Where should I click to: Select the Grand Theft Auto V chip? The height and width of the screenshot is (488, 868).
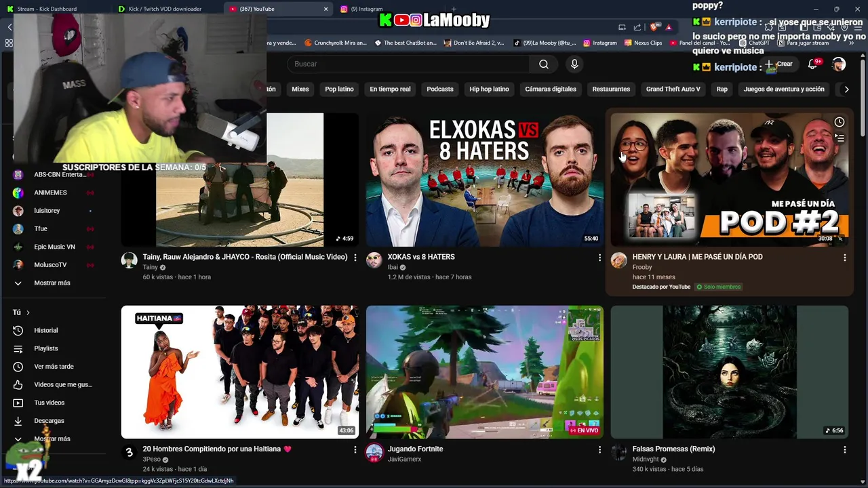673,89
